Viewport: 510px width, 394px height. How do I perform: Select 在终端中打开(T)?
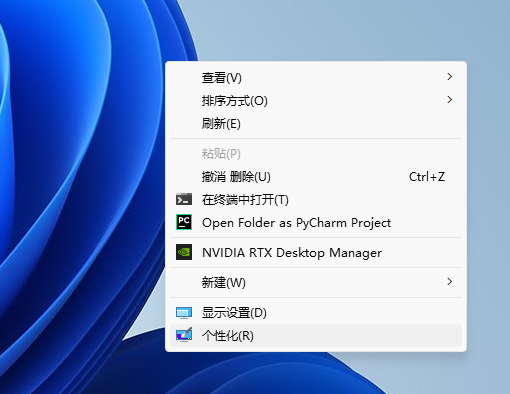coord(316,199)
